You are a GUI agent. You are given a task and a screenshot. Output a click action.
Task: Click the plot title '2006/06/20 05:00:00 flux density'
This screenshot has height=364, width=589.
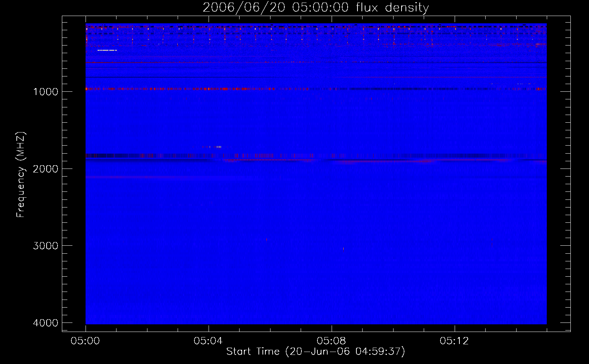tap(316, 7)
